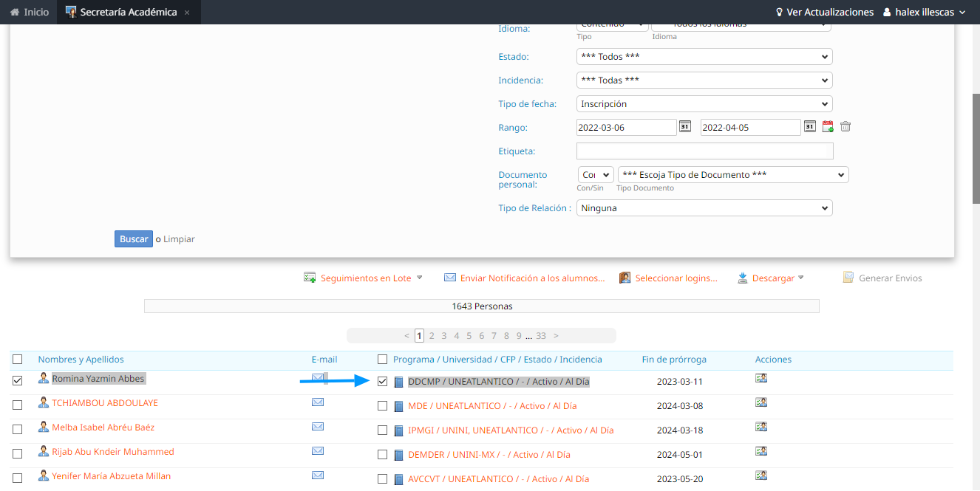The image size is (980, 491).
Task: Click actions icon for Romina Yazmin Abbes row
Action: pyautogui.click(x=761, y=378)
